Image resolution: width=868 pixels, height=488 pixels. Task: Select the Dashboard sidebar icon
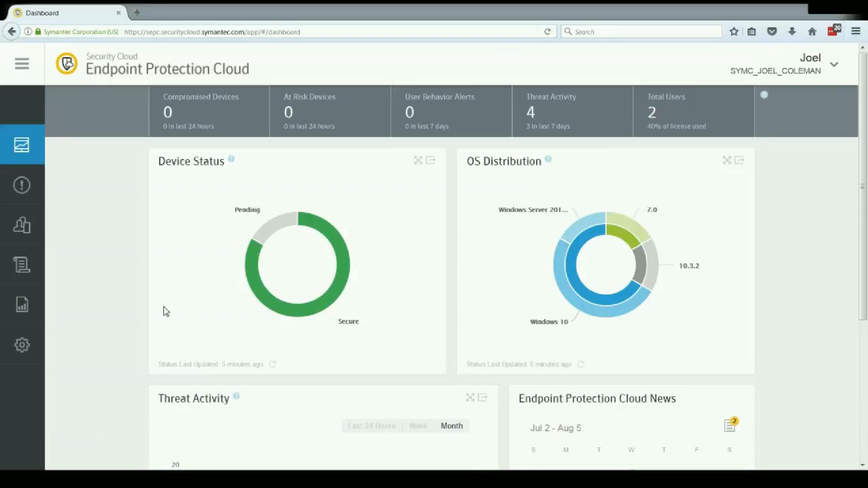pos(22,145)
